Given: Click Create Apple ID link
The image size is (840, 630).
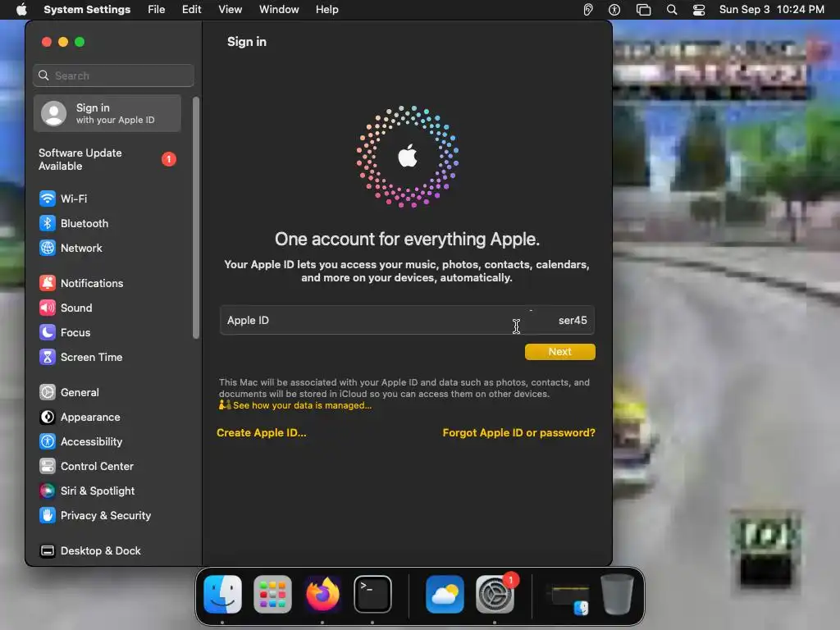Looking at the screenshot, I should point(262,433).
